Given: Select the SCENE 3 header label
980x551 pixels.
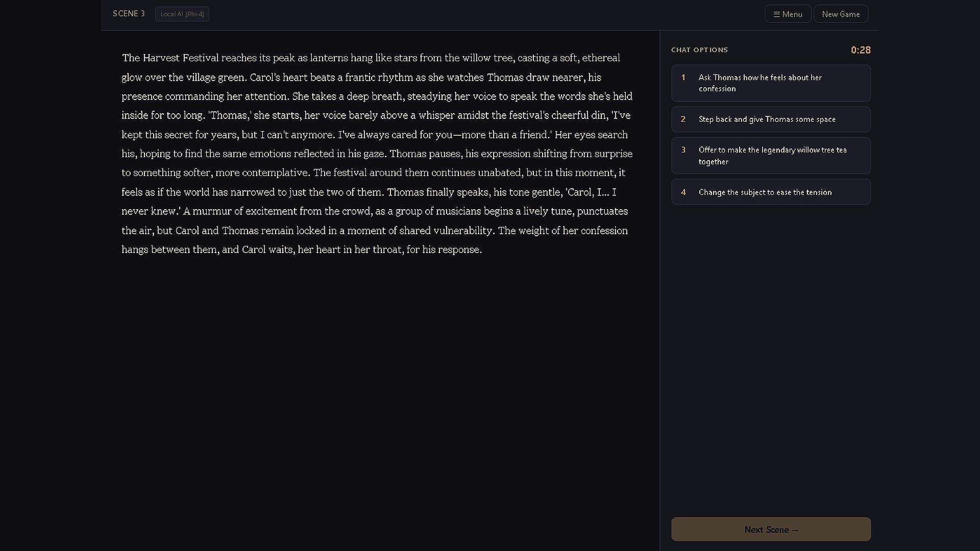Looking at the screenshot, I should (129, 14).
